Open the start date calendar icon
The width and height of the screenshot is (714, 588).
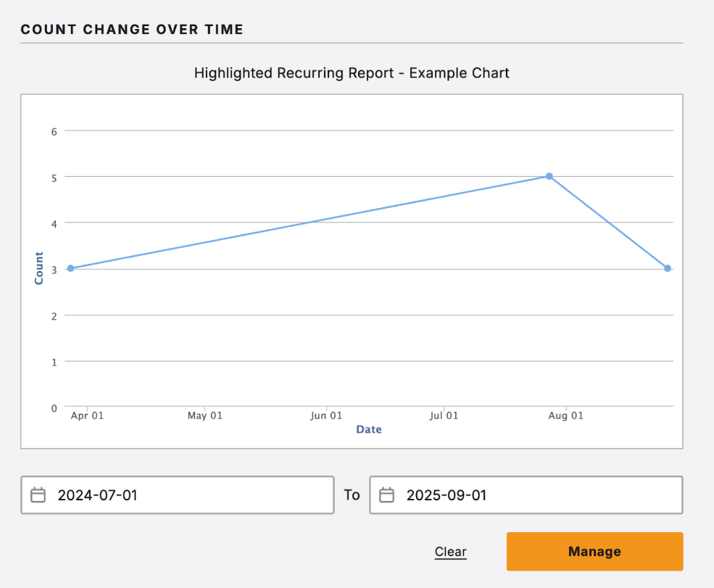(x=38, y=494)
